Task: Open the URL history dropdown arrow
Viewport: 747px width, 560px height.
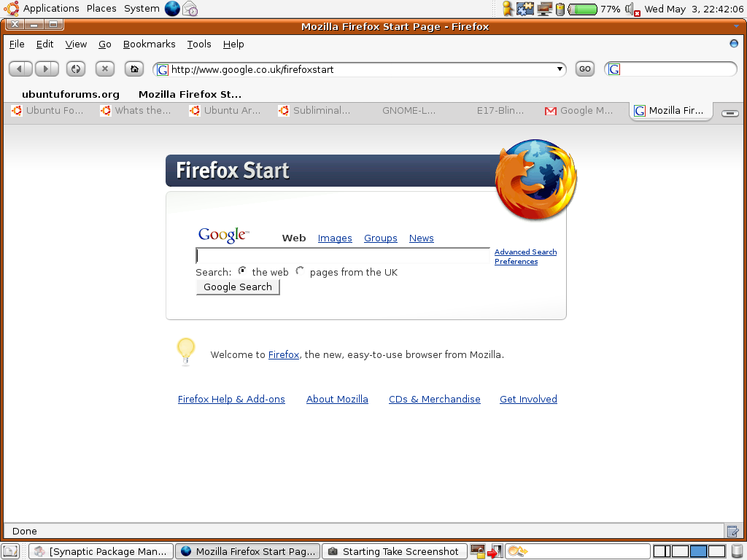Action: pyautogui.click(x=560, y=69)
